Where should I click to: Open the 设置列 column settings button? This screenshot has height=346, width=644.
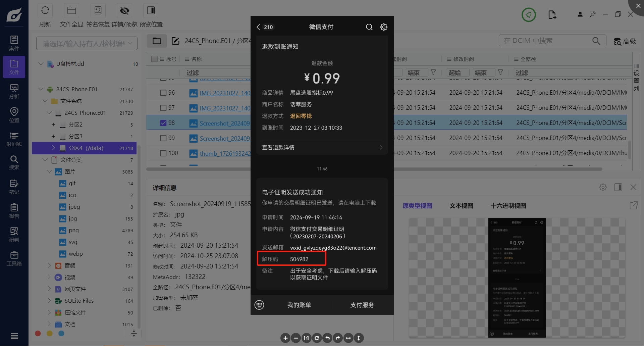pos(636,78)
